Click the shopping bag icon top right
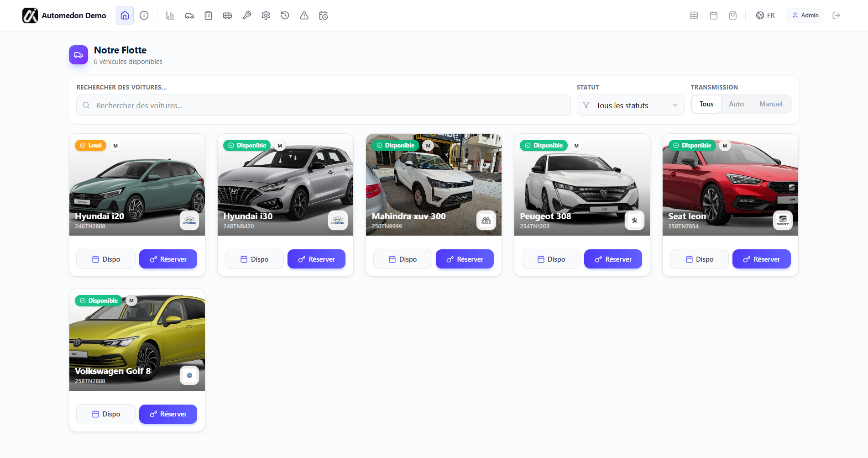868x458 pixels. pos(732,15)
